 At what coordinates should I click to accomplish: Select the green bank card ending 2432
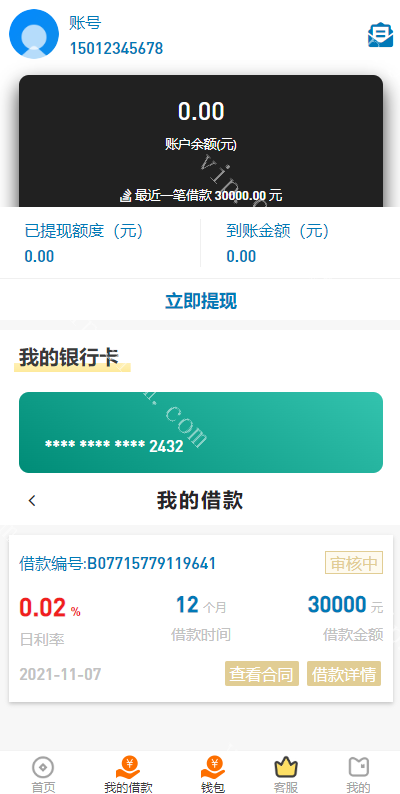pos(201,432)
